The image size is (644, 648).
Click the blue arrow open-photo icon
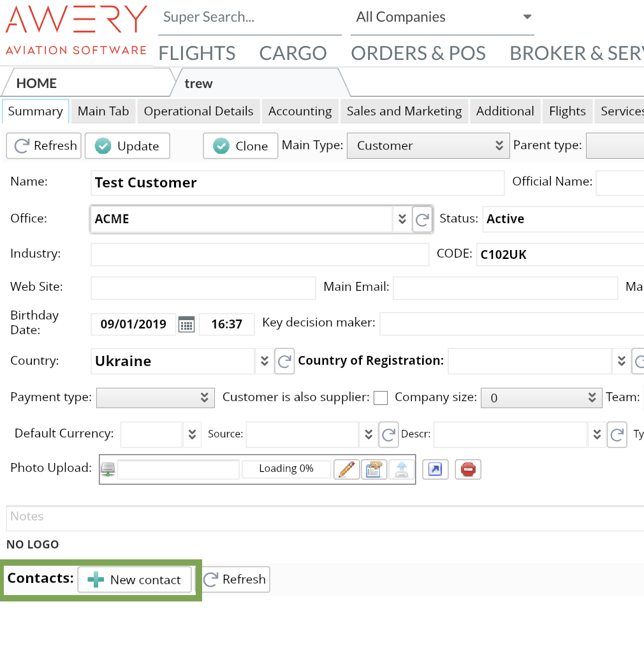tap(435, 469)
